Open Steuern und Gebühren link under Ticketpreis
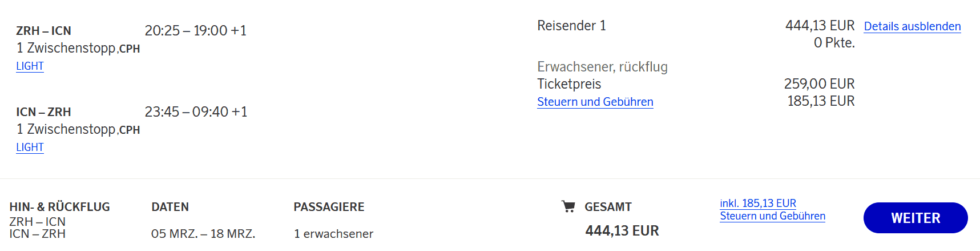 [595, 102]
